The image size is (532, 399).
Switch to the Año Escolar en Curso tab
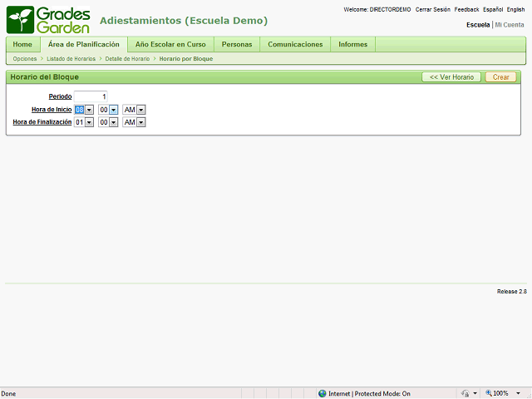click(170, 44)
